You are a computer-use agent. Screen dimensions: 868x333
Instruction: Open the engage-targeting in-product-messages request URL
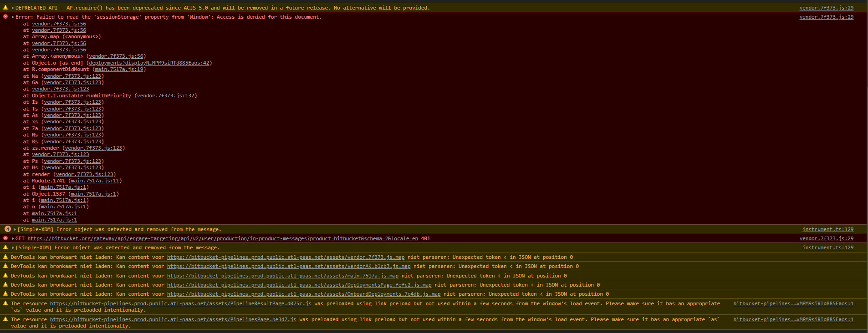click(223, 238)
